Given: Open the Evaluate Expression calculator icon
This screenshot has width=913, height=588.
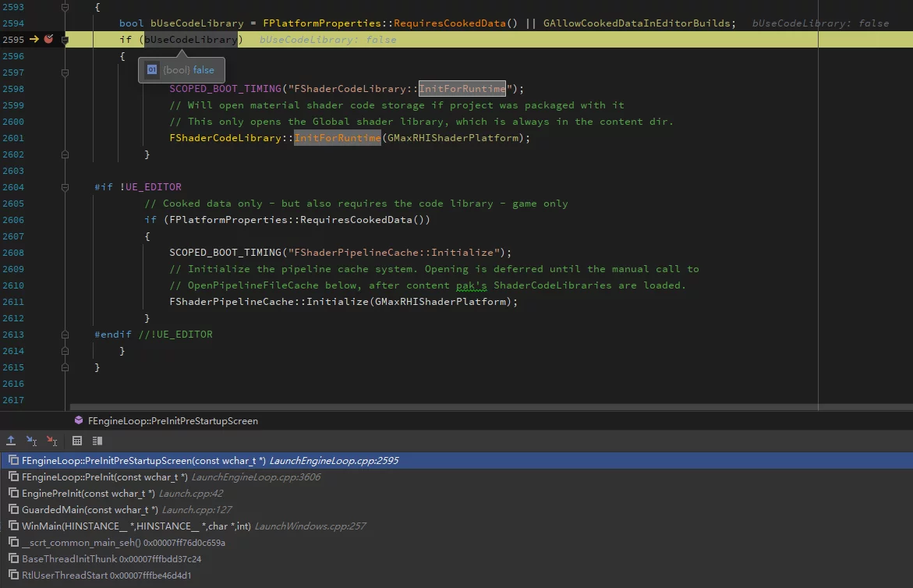Looking at the screenshot, I should coord(76,441).
